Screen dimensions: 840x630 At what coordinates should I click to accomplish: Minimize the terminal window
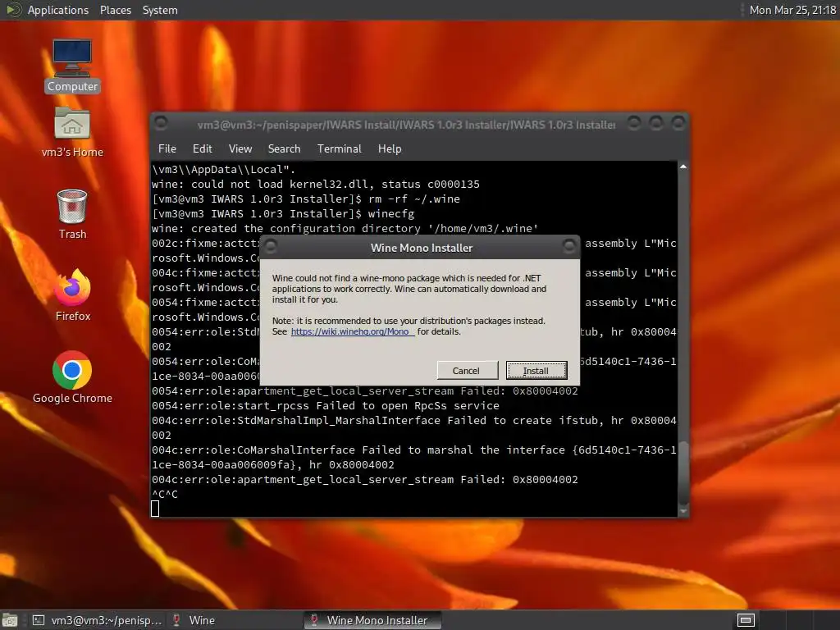pos(634,123)
